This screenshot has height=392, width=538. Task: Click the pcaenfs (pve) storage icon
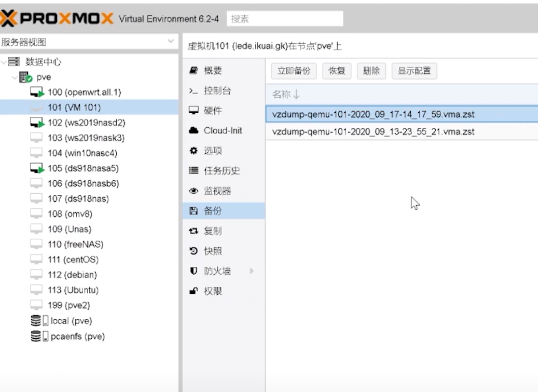point(39,337)
